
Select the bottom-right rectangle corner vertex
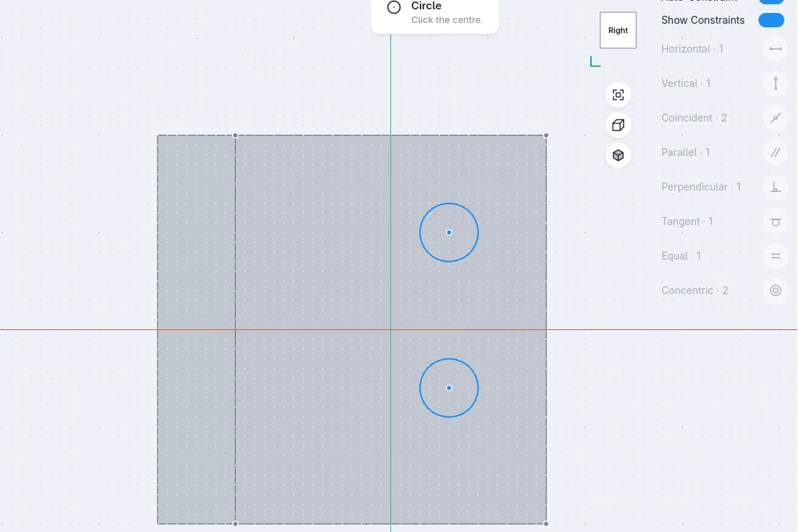(x=546, y=524)
